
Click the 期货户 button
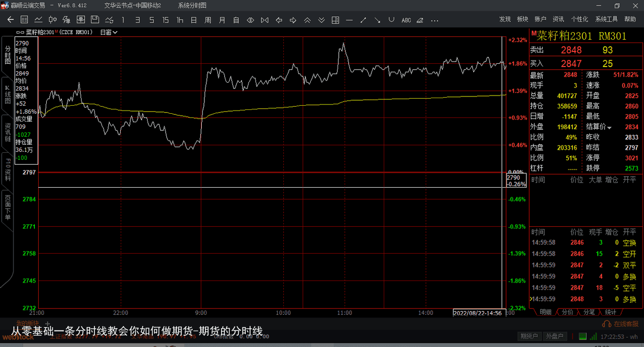click(529, 336)
